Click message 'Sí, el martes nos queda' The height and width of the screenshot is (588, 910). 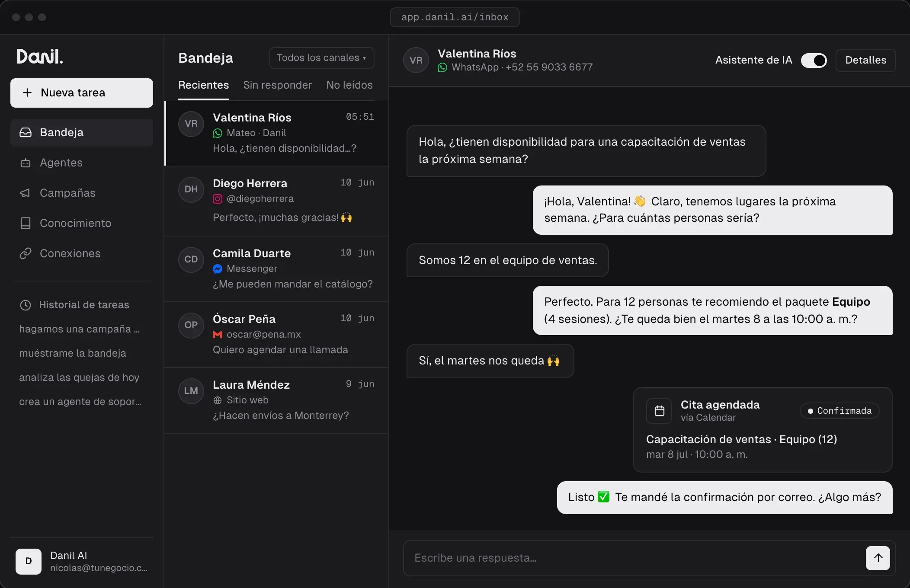[x=490, y=361]
